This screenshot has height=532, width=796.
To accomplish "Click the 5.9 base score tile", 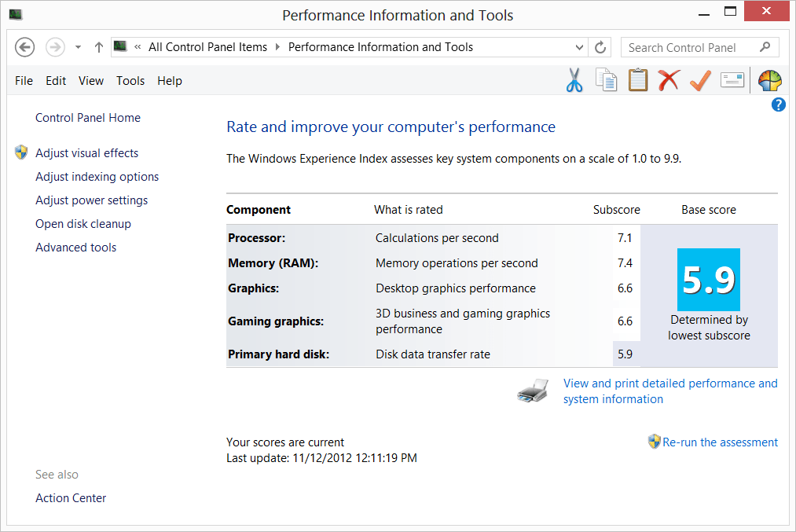I will pos(709,280).
